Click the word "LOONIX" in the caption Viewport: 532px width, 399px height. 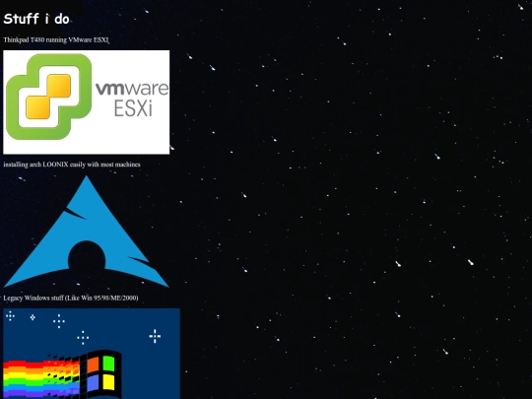[x=55, y=165]
